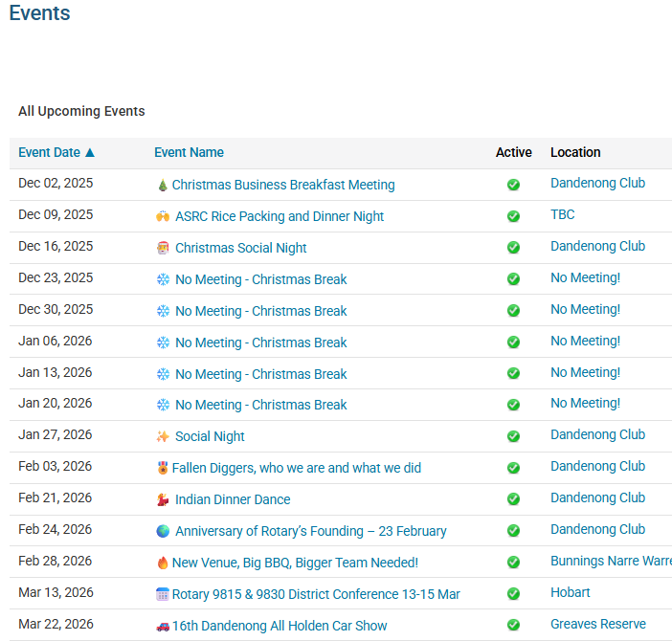Click dancer icon beside Indian Dinner Dance

[x=163, y=499]
